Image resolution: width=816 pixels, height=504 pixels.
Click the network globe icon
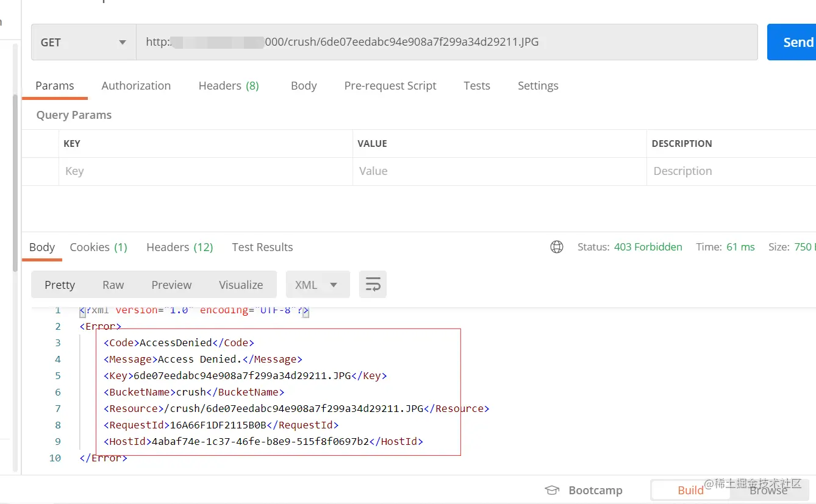[x=557, y=247]
